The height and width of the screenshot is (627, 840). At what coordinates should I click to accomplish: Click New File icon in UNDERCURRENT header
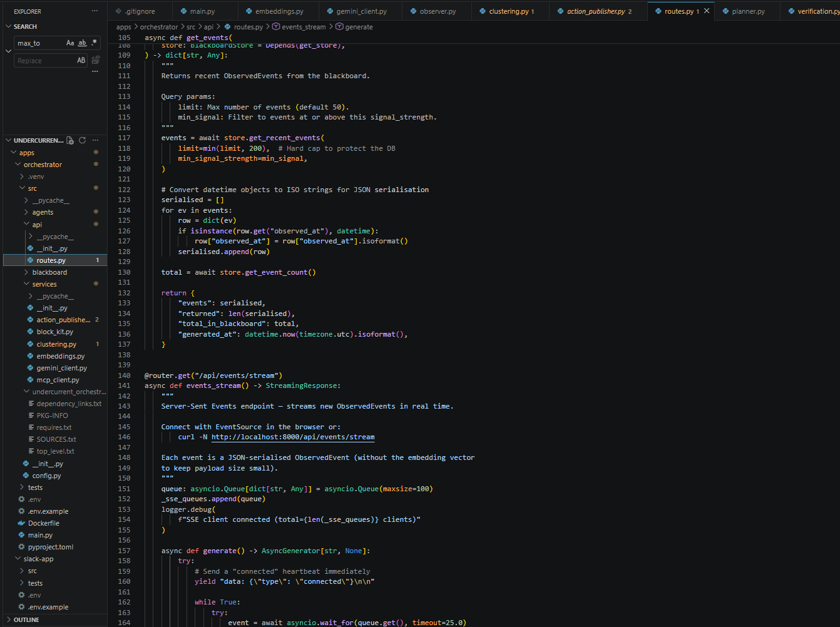[70, 140]
